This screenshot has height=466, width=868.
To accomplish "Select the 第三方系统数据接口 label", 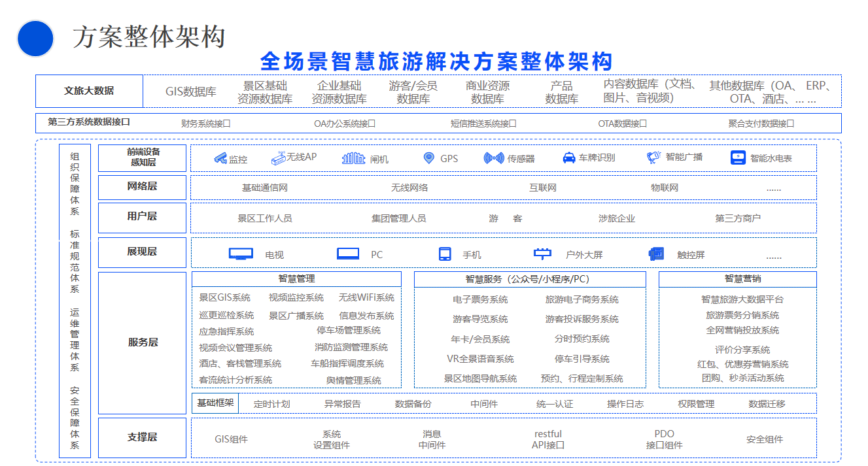I will 89,122.
